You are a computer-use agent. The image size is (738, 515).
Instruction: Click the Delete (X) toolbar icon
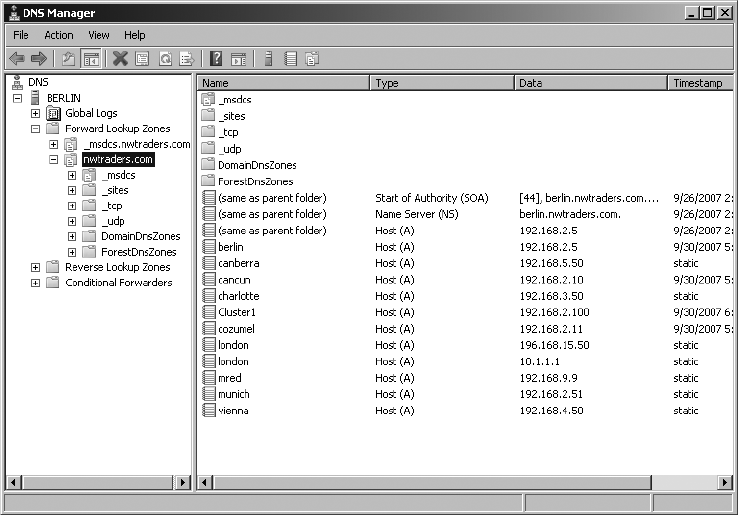coord(120,59)
